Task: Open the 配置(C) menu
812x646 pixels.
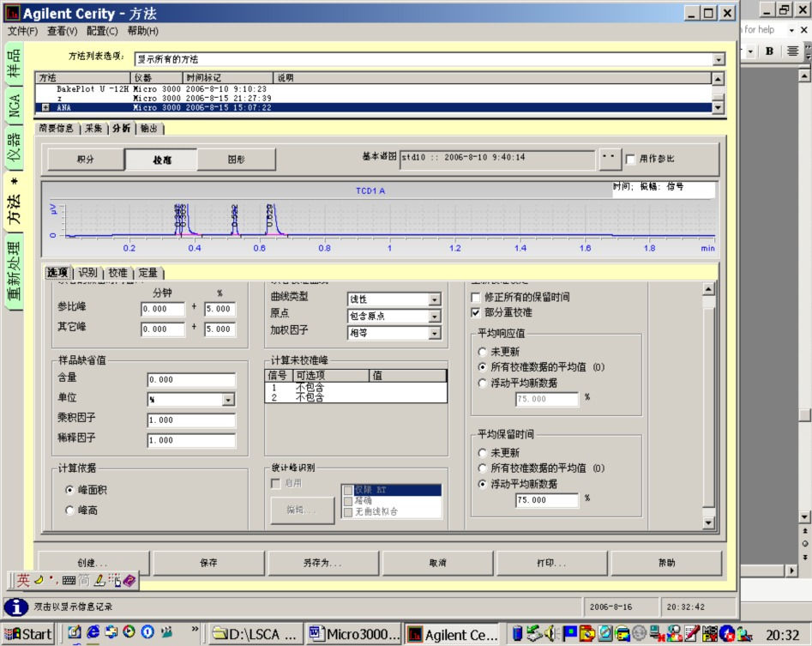Action: (102, 31)
